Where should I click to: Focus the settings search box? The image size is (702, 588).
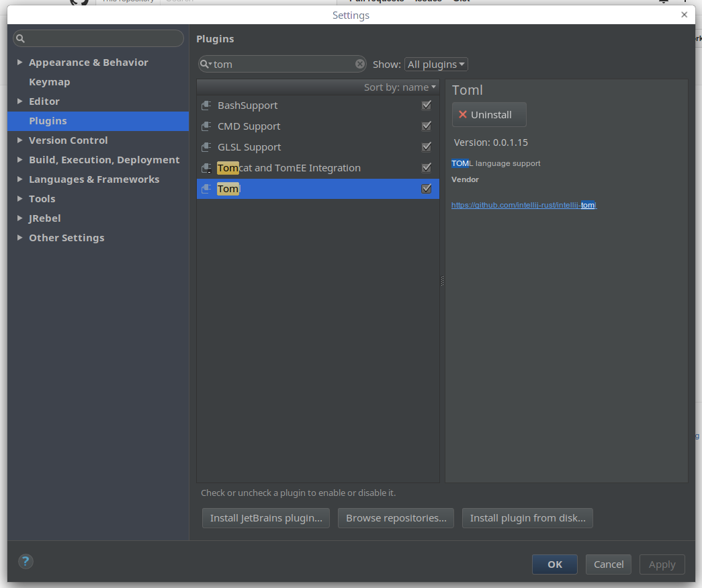(x=99, y=38)
